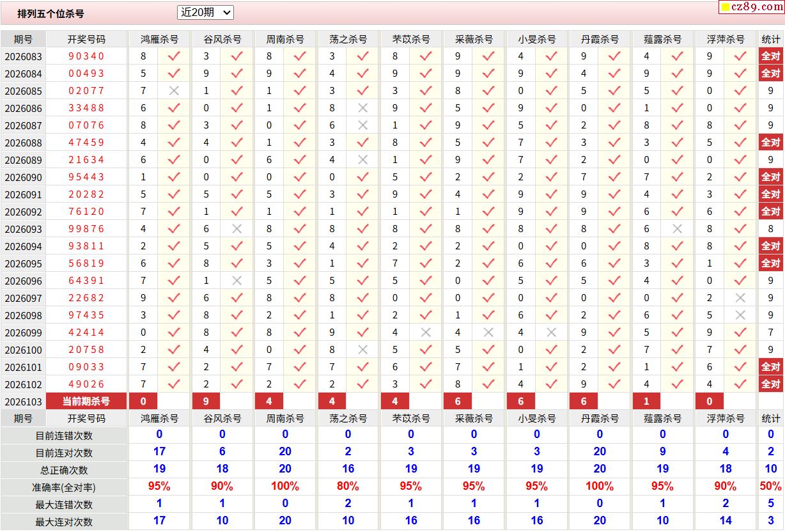
Task: Click the gray X for 荡之杀号 in row 2026100
Action: pyautogui.click(x=362, y=350)
